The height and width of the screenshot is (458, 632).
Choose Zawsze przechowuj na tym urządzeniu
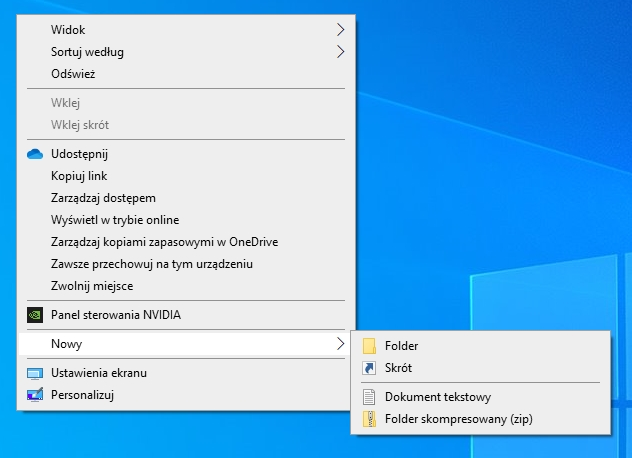[151, 264]
